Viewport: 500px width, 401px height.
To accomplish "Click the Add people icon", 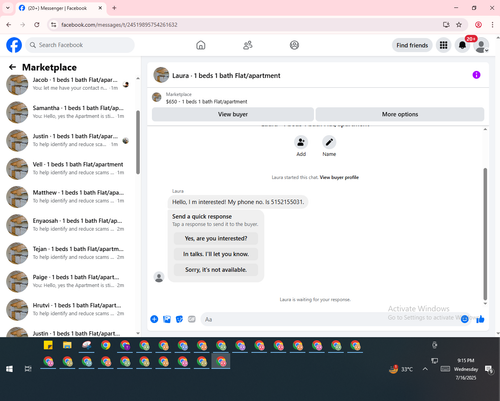I will 301,143.
